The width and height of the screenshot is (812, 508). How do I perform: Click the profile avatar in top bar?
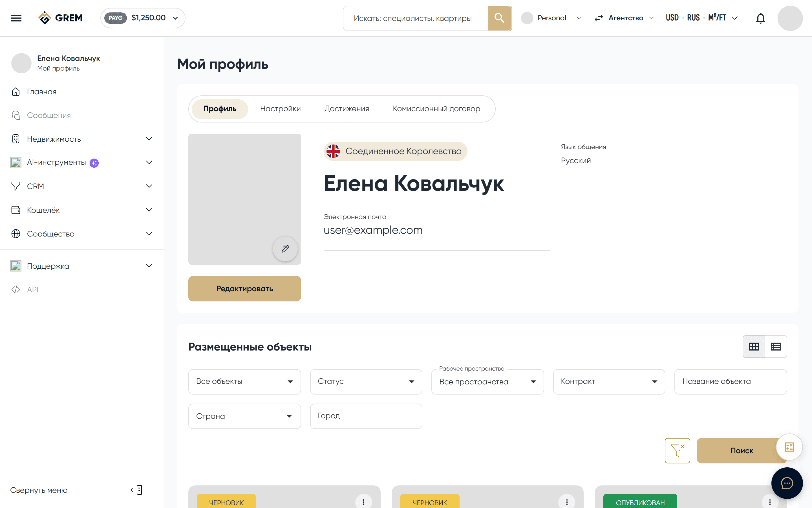point(790,18)
